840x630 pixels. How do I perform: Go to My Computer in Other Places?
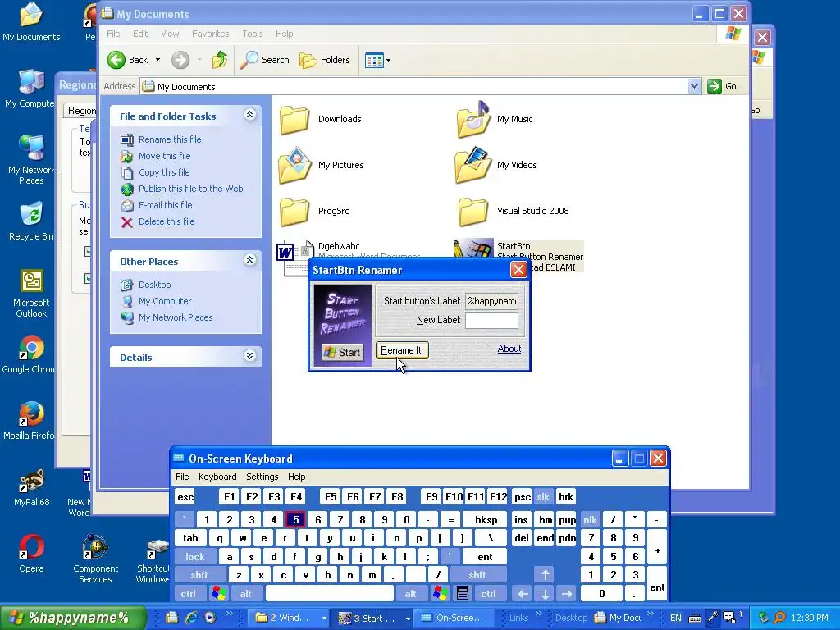165,301
